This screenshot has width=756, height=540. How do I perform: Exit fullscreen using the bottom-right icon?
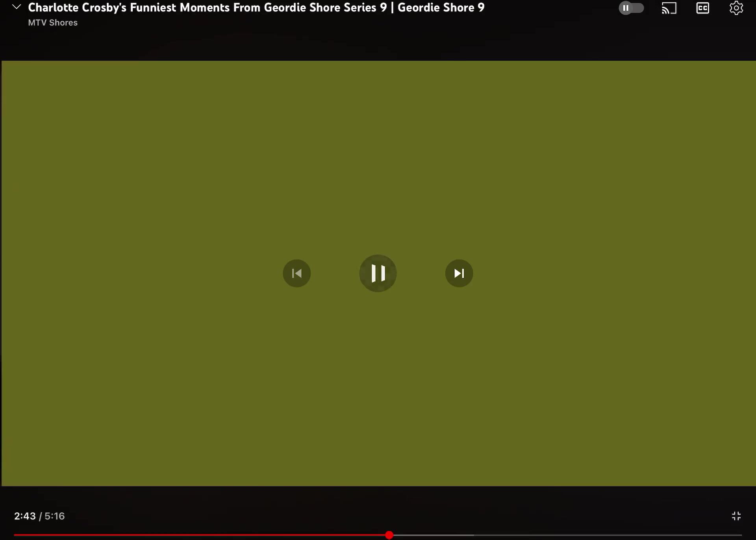pyautogui.click(x=736, y=516)
